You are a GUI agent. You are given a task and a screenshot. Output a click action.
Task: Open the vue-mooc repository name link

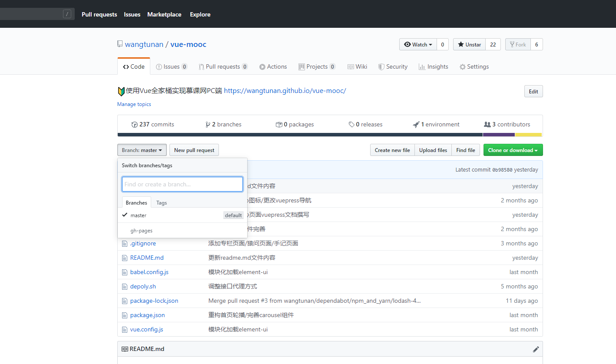click(x=189, y=44)
